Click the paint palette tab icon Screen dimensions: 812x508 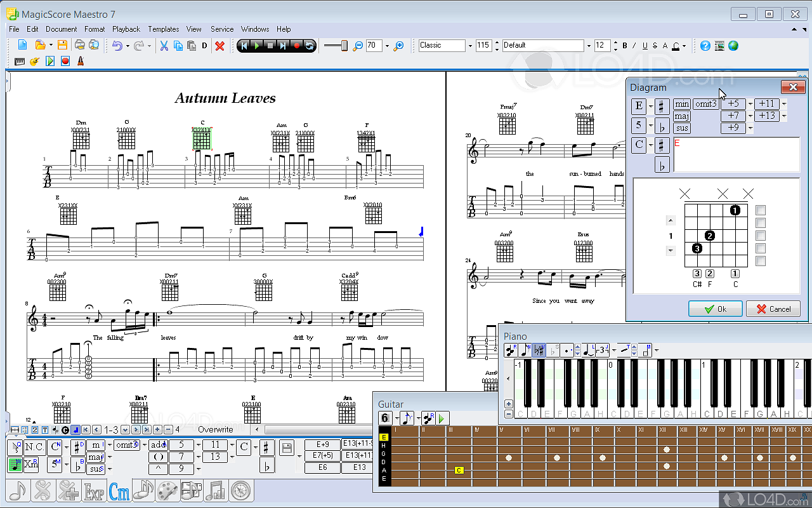[x=167, y=491]
